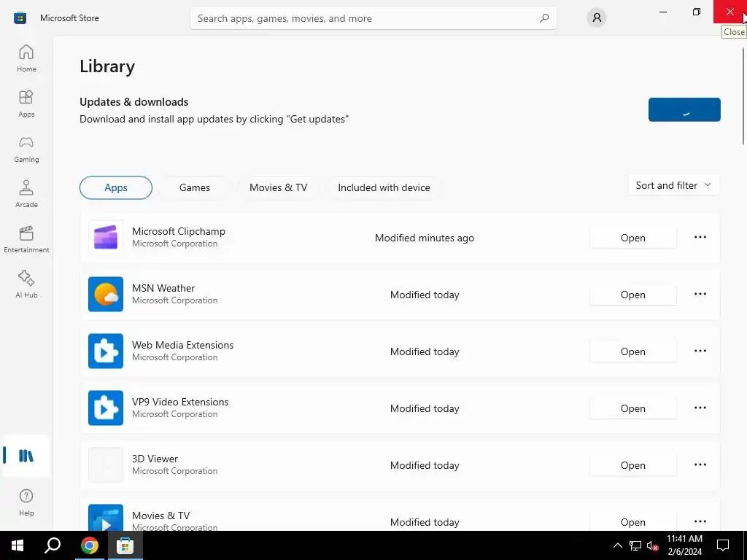Launch Google Chrome from taskbar

coord(89,545)
